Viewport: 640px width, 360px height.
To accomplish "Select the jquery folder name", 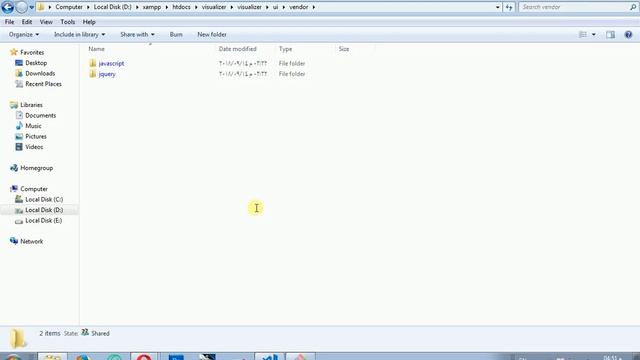I will point(107,74).
